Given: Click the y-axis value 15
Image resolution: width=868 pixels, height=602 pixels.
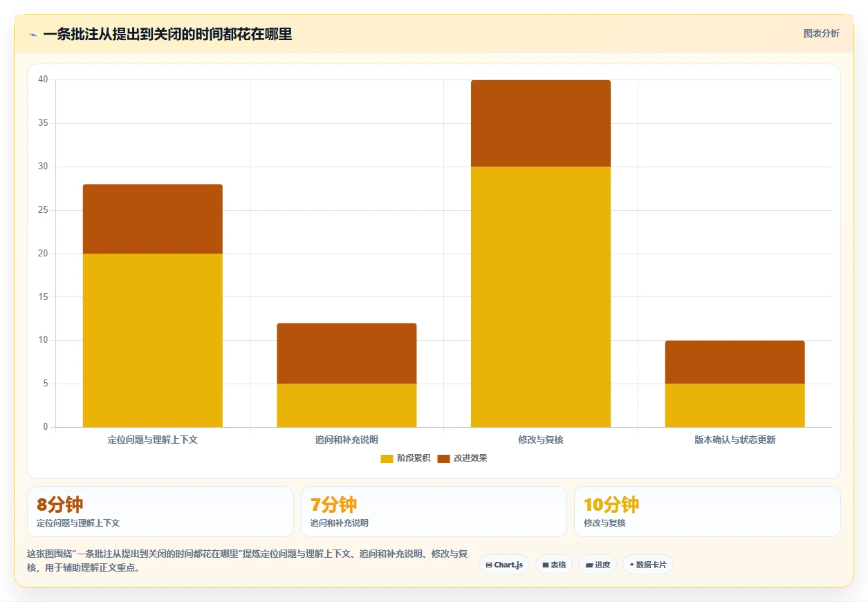Looking at the screenshot, I should [43, 297].
